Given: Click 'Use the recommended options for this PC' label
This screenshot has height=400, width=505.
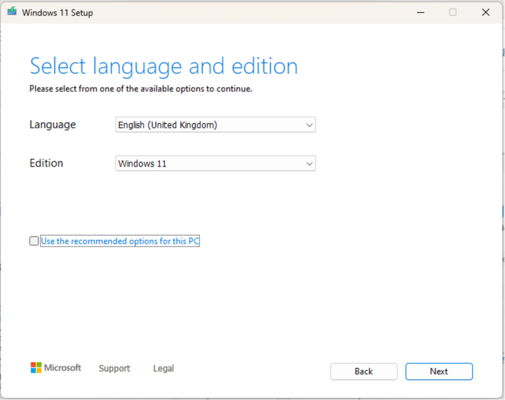Looking at the screenshot, I should click(120, 241).
